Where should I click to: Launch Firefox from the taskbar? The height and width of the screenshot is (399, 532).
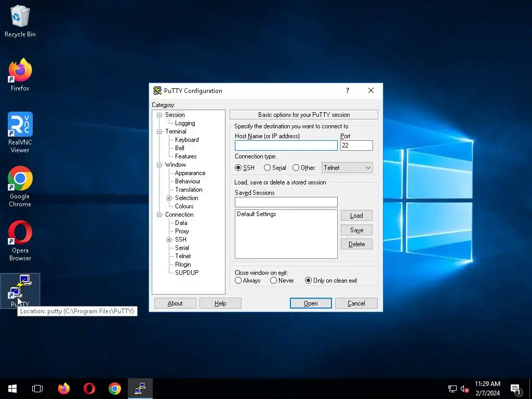point(64,389)
